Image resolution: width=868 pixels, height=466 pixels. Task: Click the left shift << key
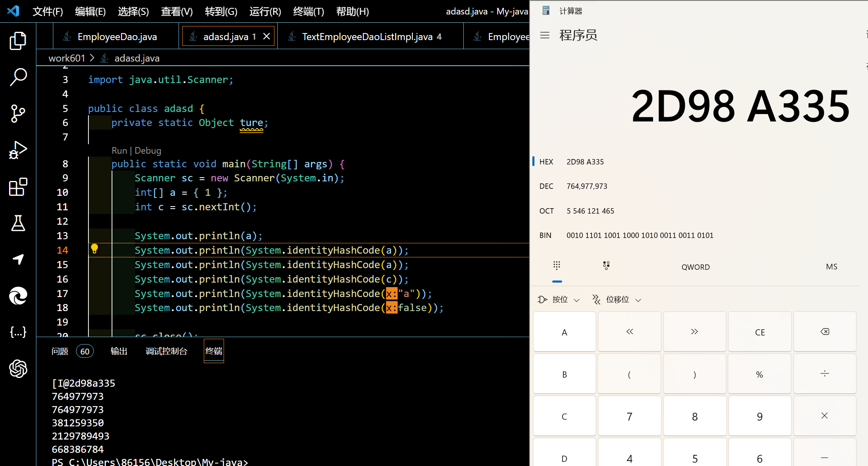pos(630,332)
